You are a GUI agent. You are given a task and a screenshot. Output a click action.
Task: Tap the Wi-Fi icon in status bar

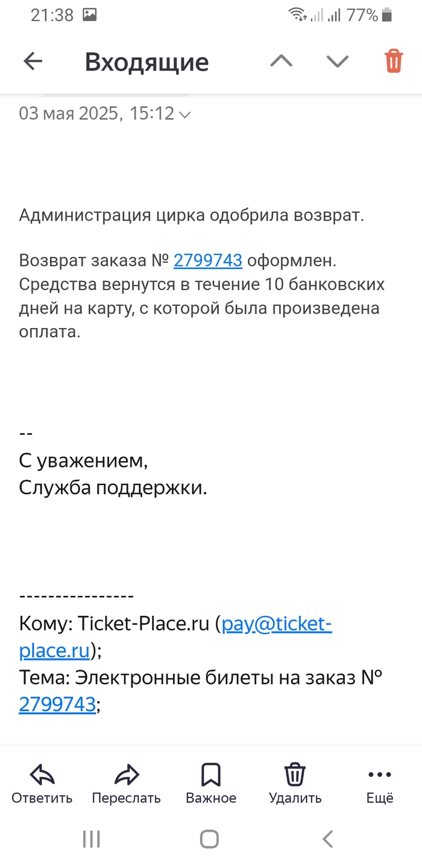pyautogui.click(x=297, y=15)
